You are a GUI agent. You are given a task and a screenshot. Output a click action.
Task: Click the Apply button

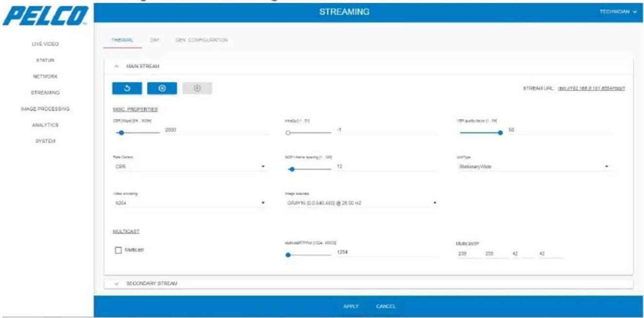click(351, 306)
